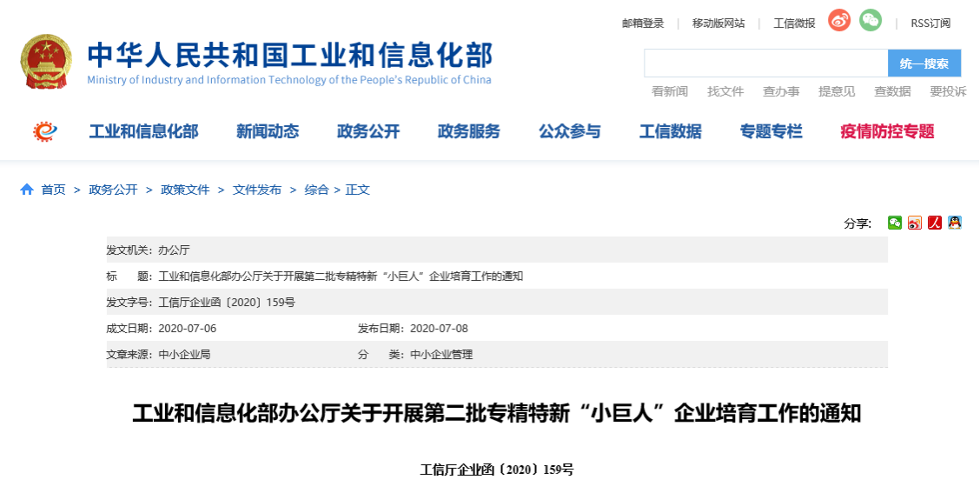Share via Renren red icon
Image resolution: width=980 pixels, height=493 pixels.
[x=935, y=223]
